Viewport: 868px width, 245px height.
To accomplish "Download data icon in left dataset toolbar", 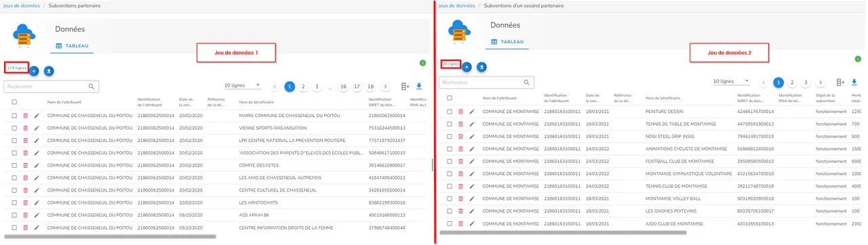I will click(x=418, y=87).
